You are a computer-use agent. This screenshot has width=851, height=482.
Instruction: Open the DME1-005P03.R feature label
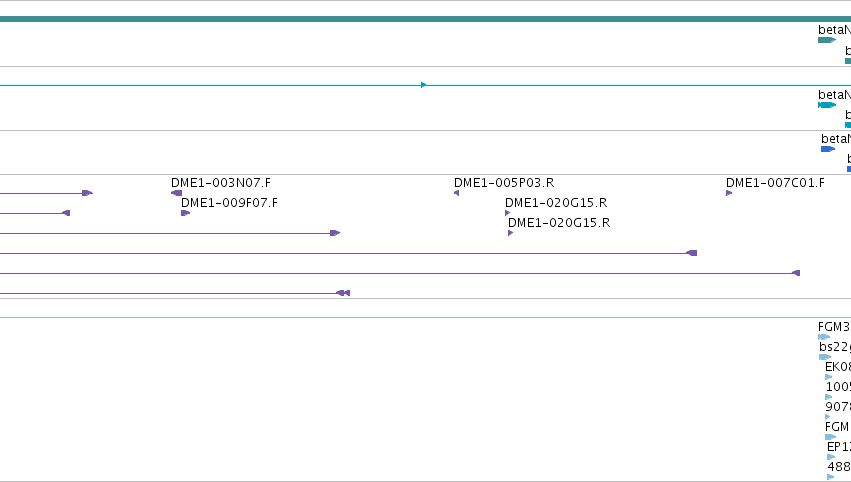click(x=504, y=183)
